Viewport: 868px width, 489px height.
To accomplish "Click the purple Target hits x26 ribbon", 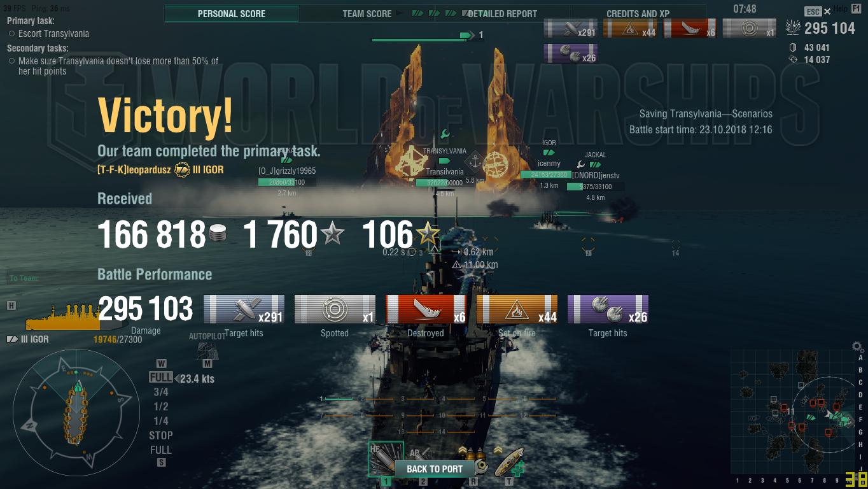I will click(x=608, y=309).
